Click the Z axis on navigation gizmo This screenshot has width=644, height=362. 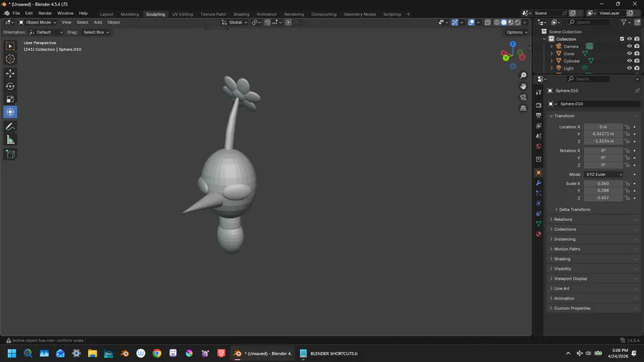[x=513, y=44]
